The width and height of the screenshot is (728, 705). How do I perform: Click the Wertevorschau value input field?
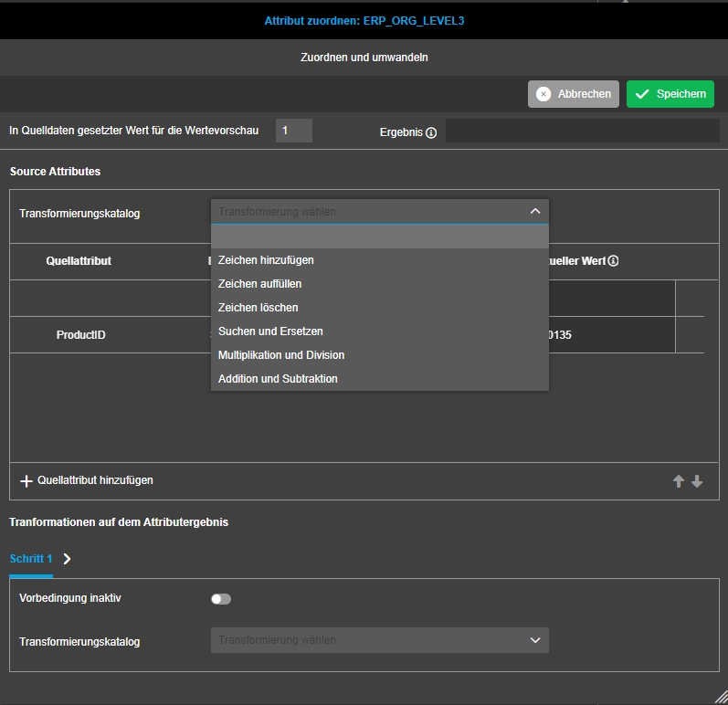click(x=294, y=131)
